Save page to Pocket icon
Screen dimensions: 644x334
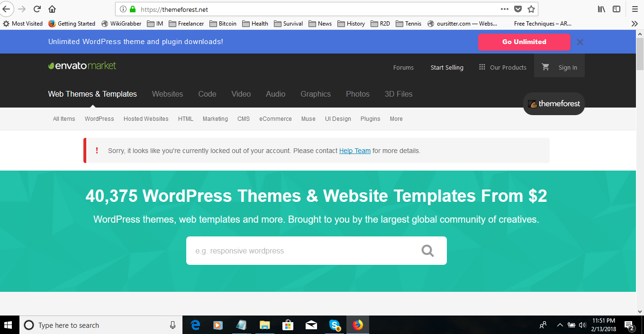coord(518,9)
